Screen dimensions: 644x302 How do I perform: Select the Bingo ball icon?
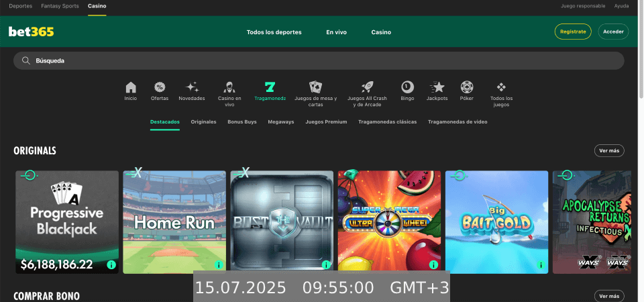[407, 87]
